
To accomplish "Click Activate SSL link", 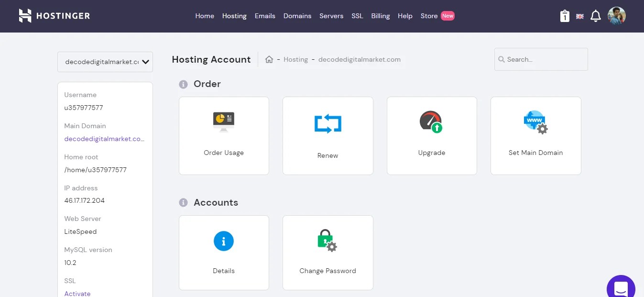I will [x=77, y=293].
